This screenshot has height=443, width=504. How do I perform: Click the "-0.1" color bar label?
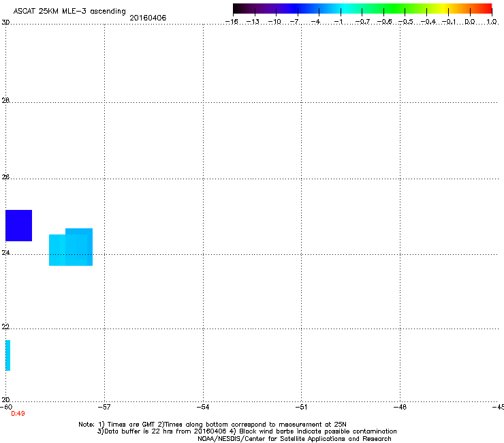449,22
